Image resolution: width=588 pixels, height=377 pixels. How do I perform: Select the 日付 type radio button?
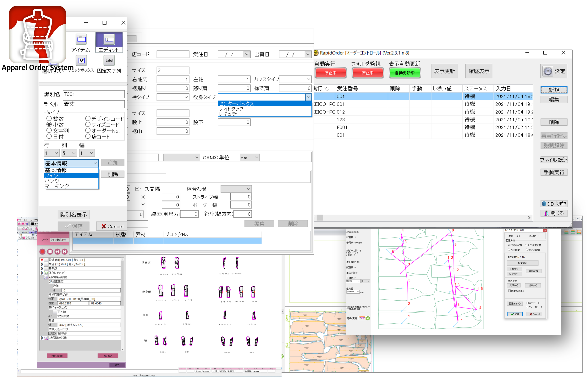tap(49, 136)
